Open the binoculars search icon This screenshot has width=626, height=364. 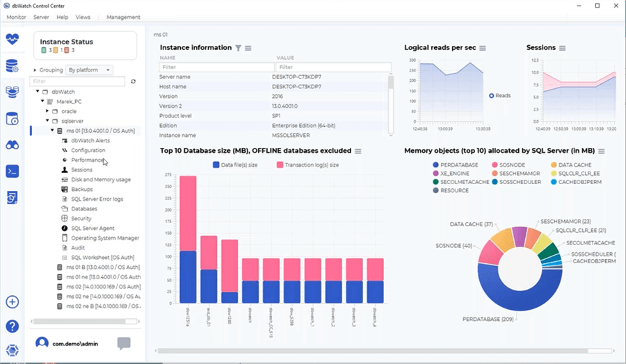coord(13,145)
